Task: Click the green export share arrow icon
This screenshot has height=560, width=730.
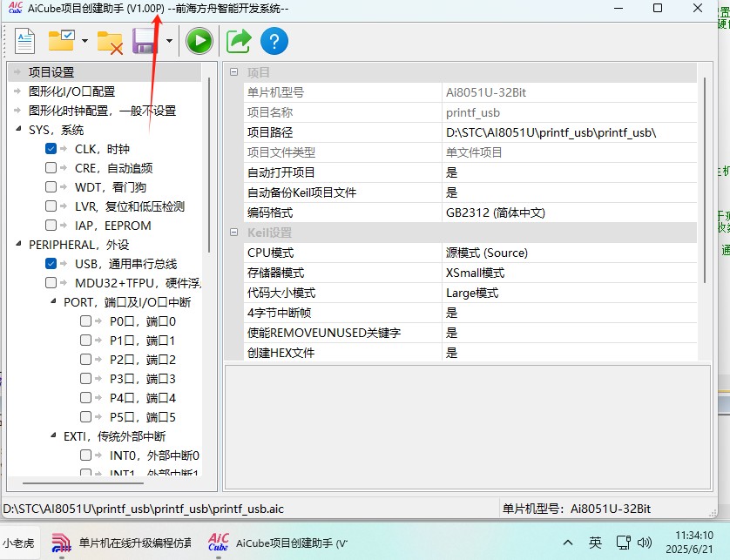Action: [239, 41]
